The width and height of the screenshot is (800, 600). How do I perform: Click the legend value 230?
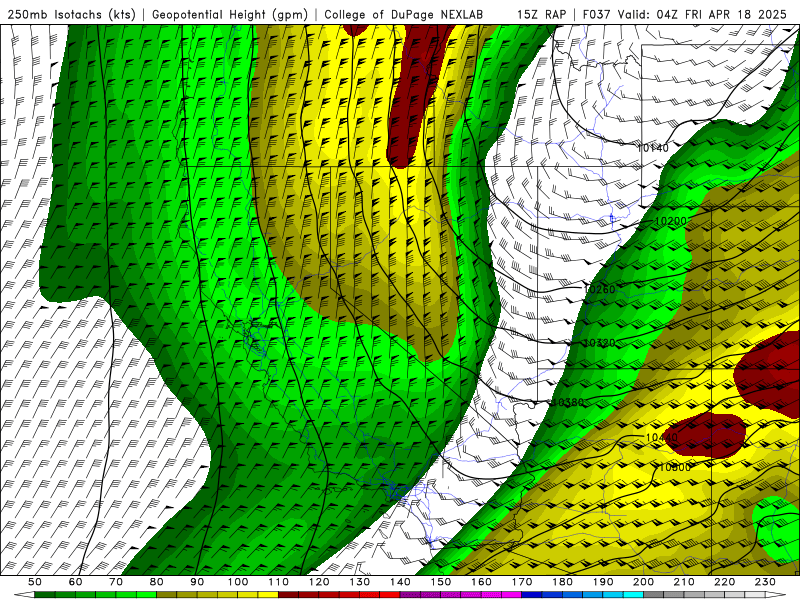[x=765, y=582]
